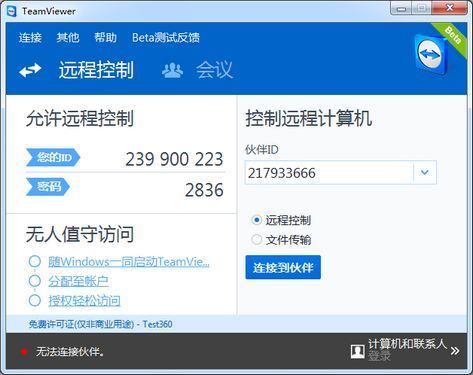Click the 您的ID label tag
The width and height of the screenshot is (473, 375).
[53, 157]
